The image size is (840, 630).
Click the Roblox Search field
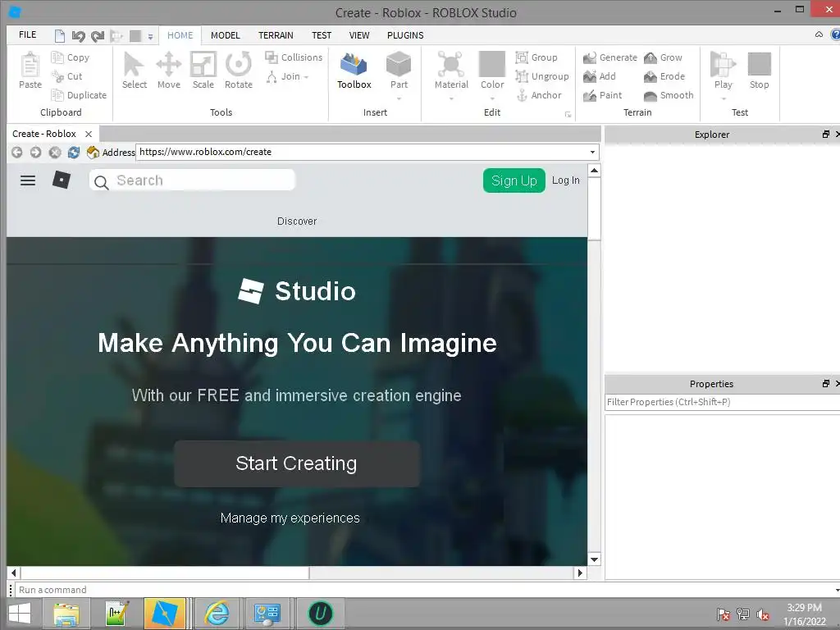pyautogui.click(x=192, y=180)
